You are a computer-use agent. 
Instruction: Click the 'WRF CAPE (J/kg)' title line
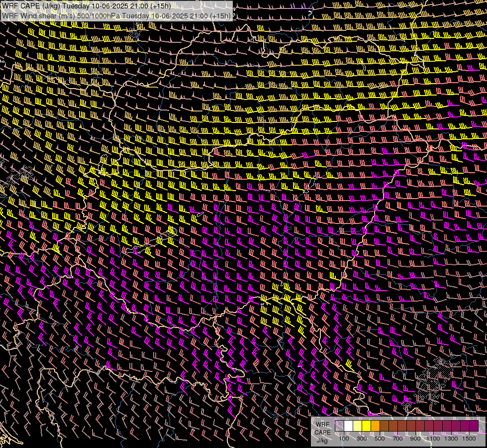click(87, 6)
